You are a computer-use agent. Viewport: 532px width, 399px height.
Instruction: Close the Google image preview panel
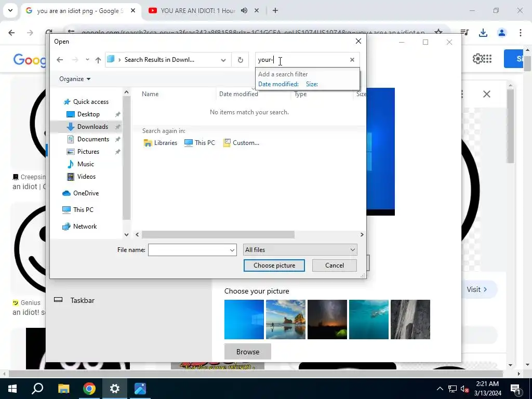click(x=486, y=94)
